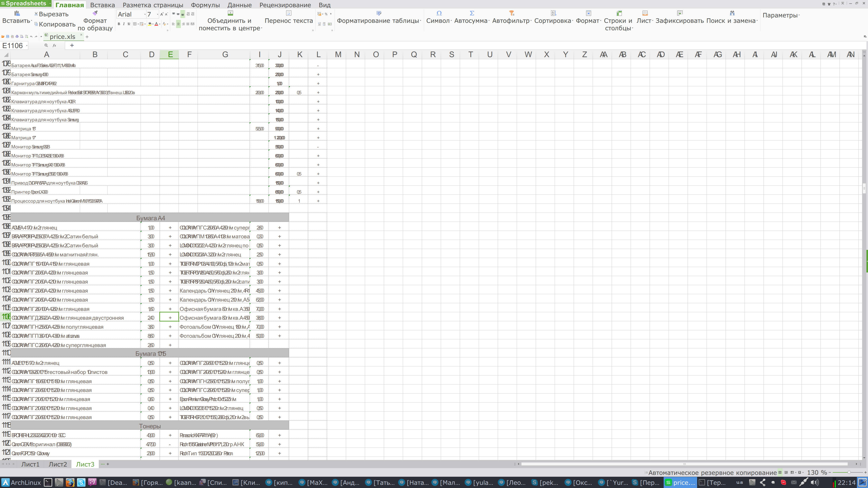
Task: Switch to sheet tab Лист1
Action: [x=30, y=464]
